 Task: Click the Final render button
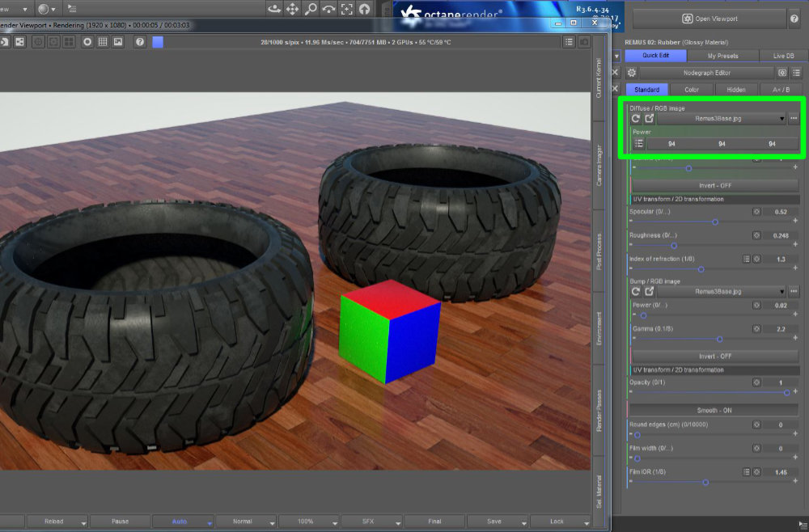(x=434, y=521)
